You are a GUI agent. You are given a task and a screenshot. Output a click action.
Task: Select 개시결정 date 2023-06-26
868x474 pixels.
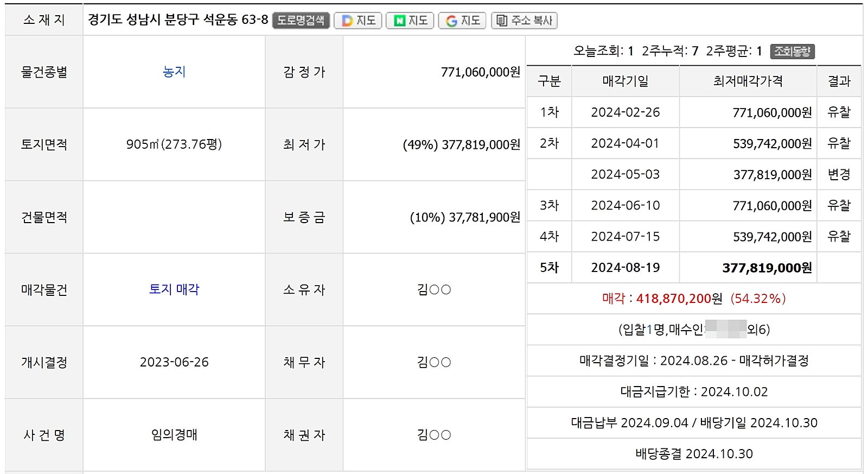(x=174, y=362)
